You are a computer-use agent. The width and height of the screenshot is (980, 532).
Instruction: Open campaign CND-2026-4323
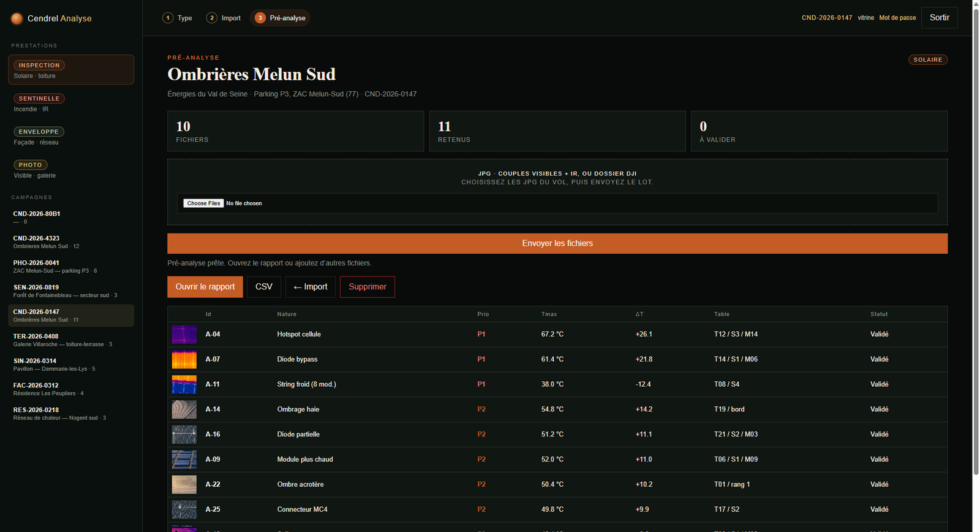[71, 242]
